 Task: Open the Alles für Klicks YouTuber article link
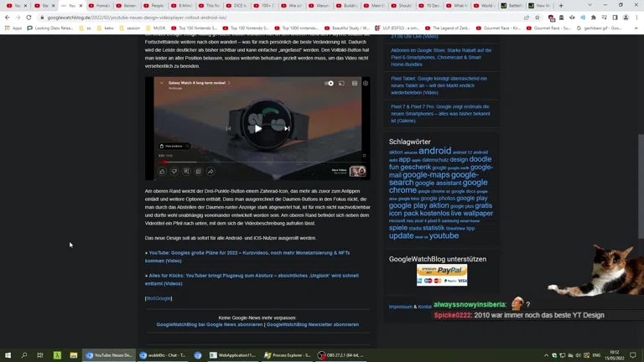252,280
